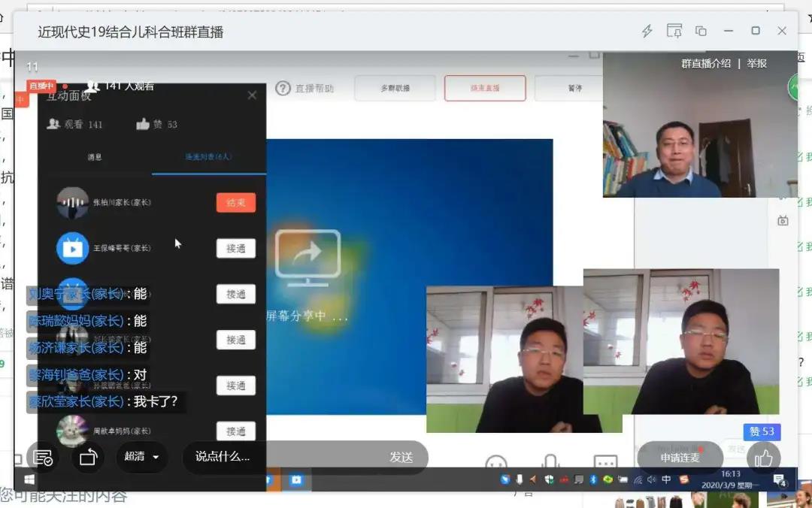Screen dimensions: 812x508
Task: Click the 结束直播 end broadcast button
Action: point(485,89)
